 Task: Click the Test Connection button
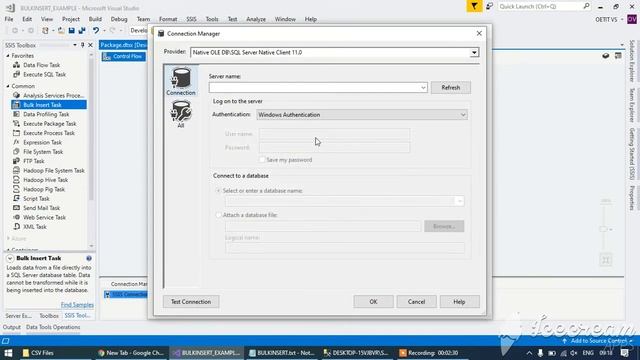coord(191,302)
